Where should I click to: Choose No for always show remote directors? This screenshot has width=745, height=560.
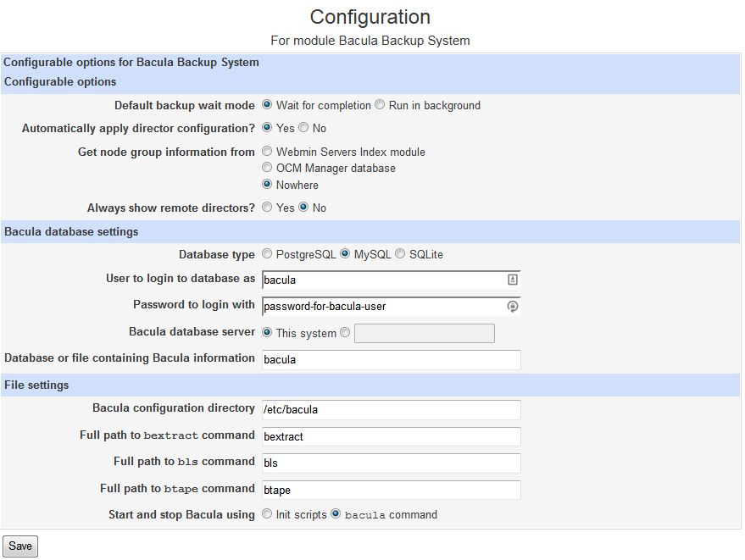[x=303, y=207]
